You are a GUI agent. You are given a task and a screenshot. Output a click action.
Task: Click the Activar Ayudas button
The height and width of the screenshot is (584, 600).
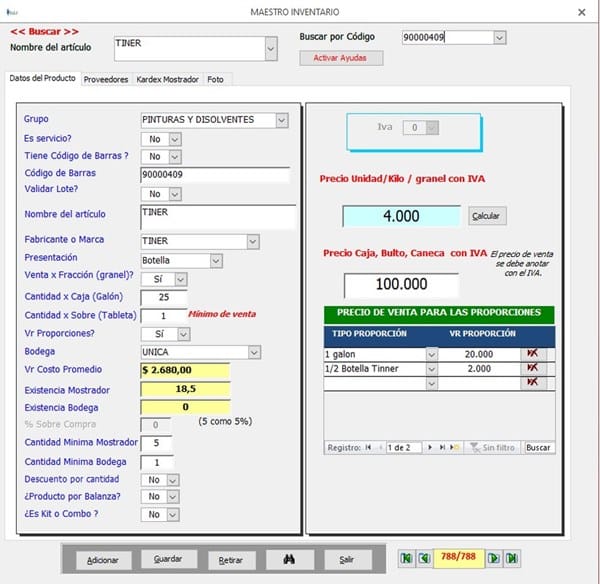341,58
